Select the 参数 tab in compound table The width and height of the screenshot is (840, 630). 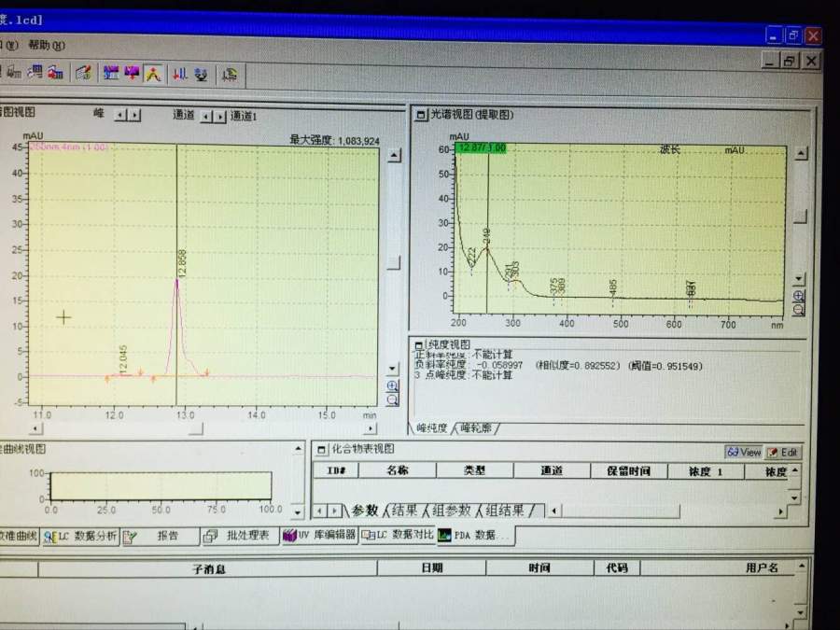click(365, 511)
